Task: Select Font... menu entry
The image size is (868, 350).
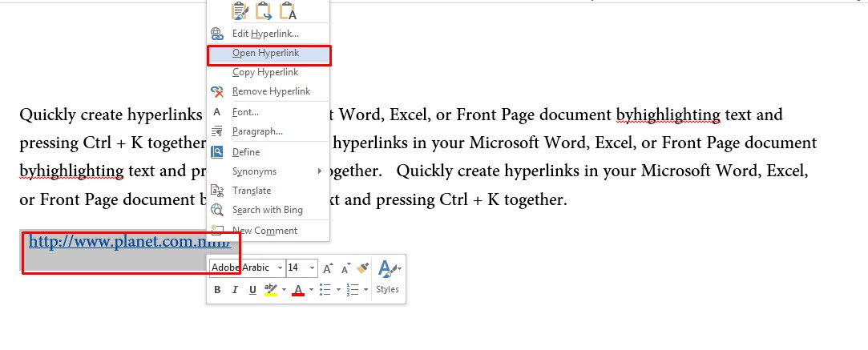Action: tap(268, 112)
